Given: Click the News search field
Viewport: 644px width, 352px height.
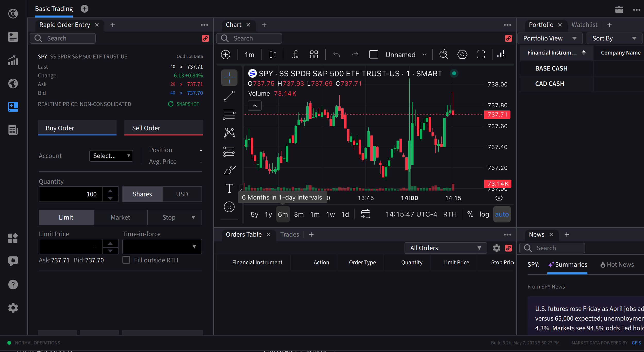Looking at the screenshot, I should point(552,248).
